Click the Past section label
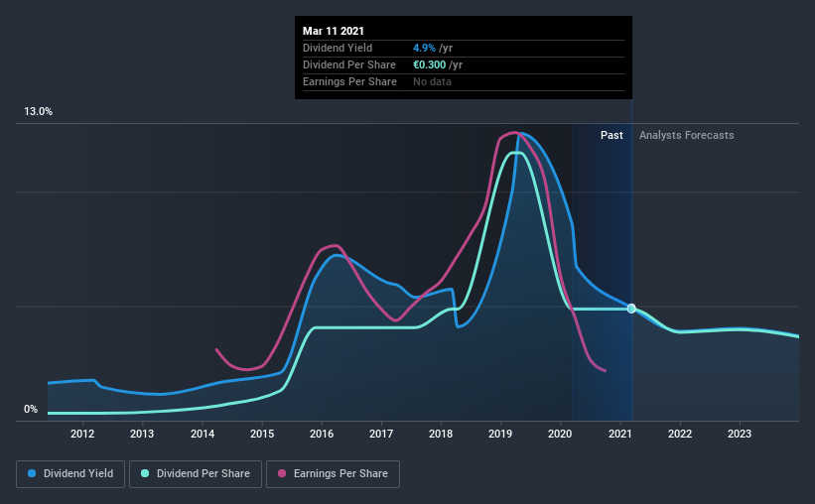This screenshot has width=815, height=504. [x=611, y=135]
